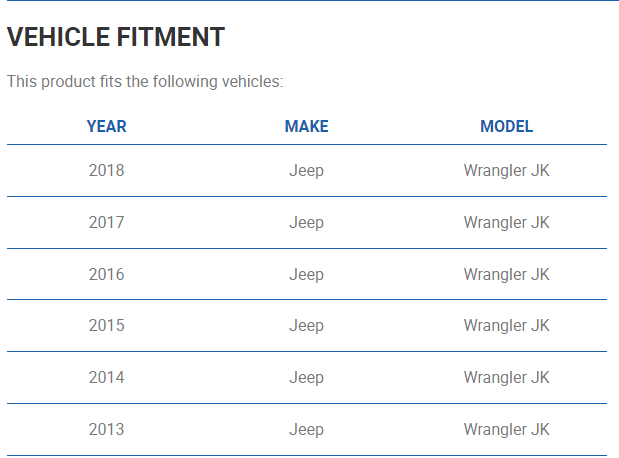Select Jeep in the 2016 row
The height and width of the screenshot is (458, 619).
(x=306, y=275)
